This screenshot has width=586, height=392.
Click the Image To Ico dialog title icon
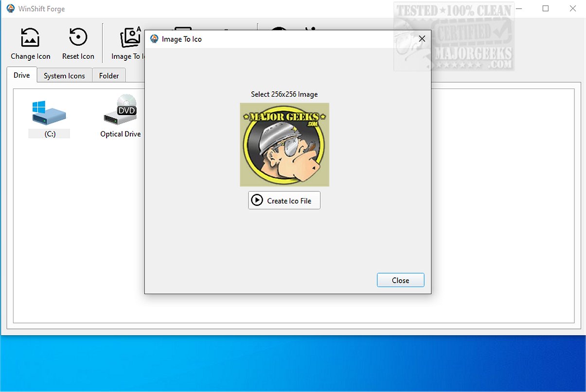coord(155,39)
